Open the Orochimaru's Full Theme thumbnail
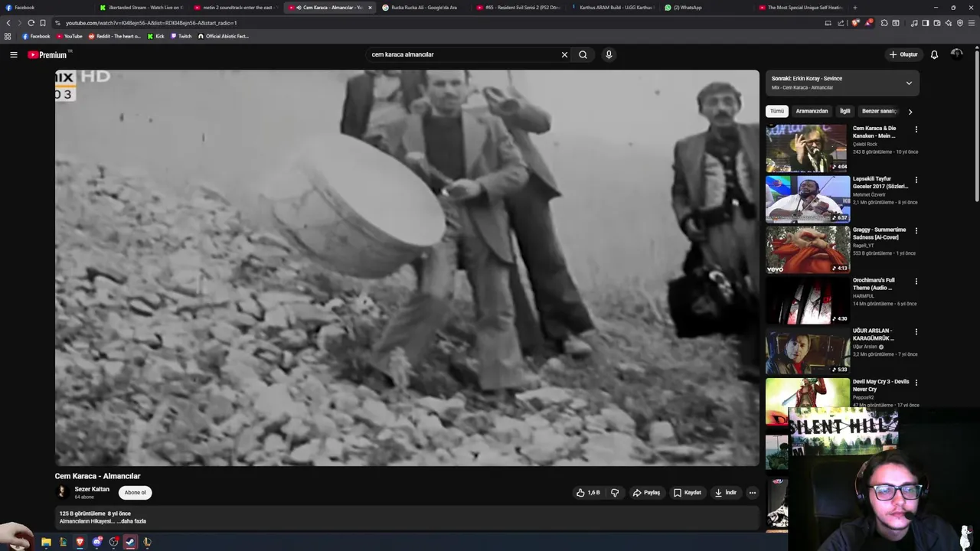Image resolution: width=980 pixels, height=551 pixels. (x=808, y=300)
